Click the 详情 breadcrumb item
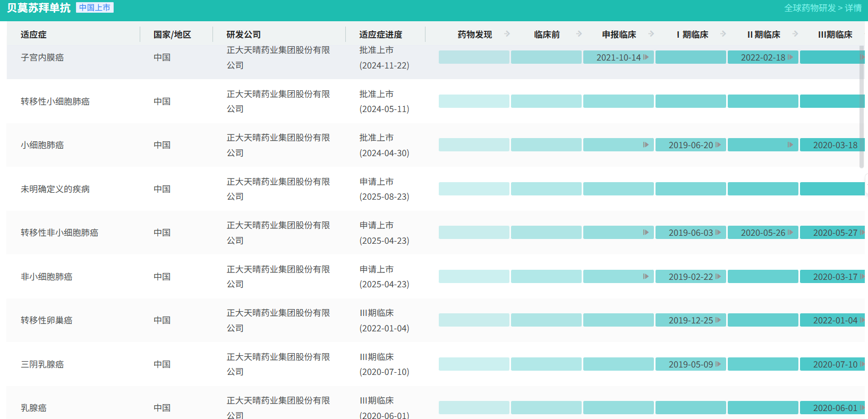This screenshot has height=419, width=868. click(853, 8)
